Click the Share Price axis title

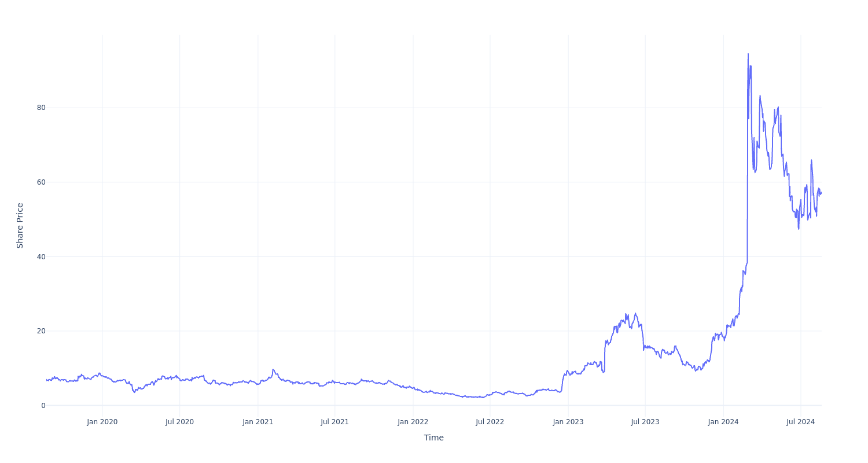[20, 226]
